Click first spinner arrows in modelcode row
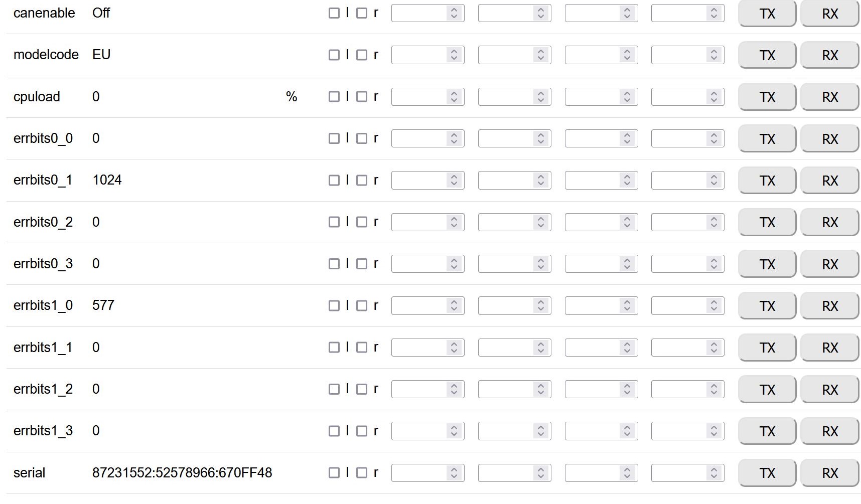The height and width of the screenshot is (504, 861). pyautogui.click(x=454, y=55)
